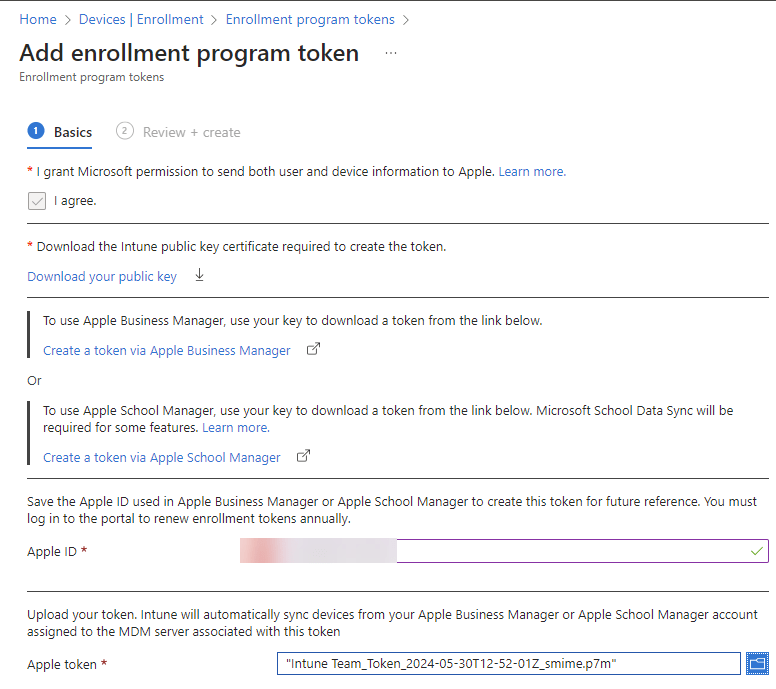Open Enrollment program tokens breadcrumb

coord(310,19)
